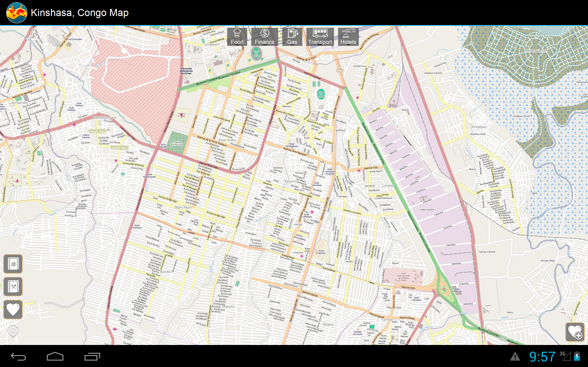Select the Food category icon
This screenshot has width=588, height=367.
click(237, 36)
